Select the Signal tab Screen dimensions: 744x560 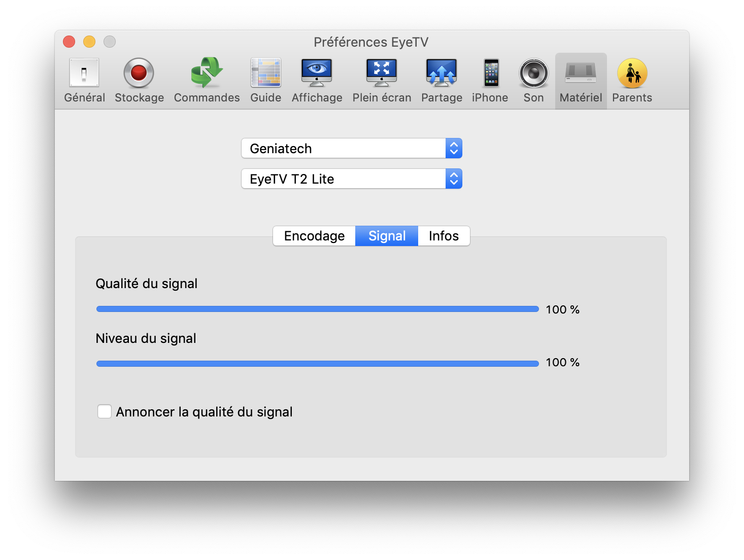(x=387, y=236)
